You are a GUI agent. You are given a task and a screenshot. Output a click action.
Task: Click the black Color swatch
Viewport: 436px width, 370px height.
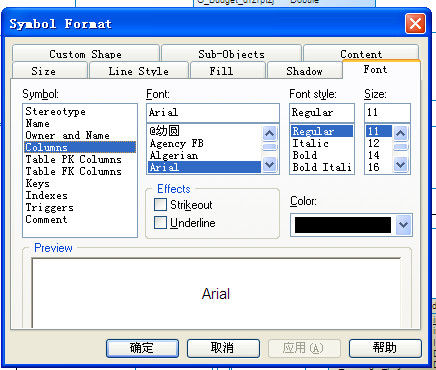point(343,225)
